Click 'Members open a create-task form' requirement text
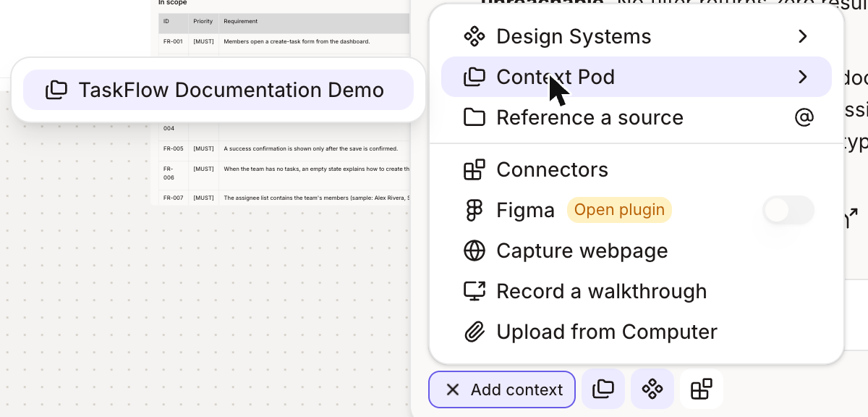The width and height of the screenshot is (868, 417). [x=297, y=41]
